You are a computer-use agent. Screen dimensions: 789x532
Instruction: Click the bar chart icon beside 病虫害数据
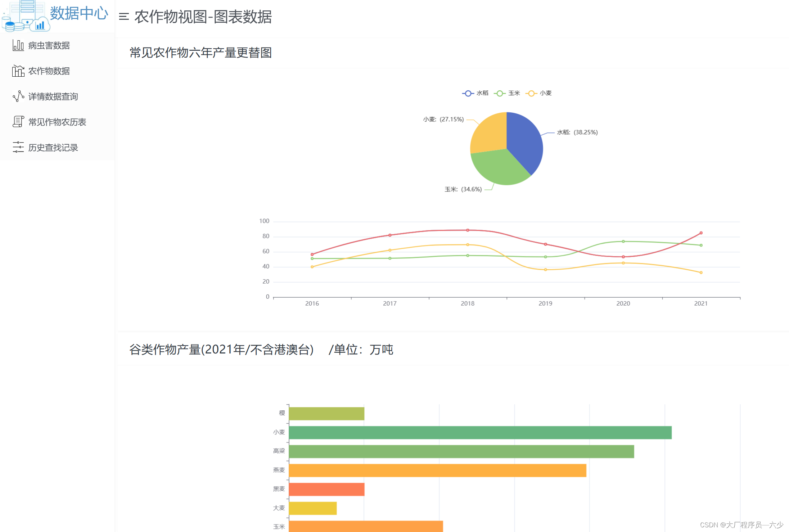click(x=18, y=45)
